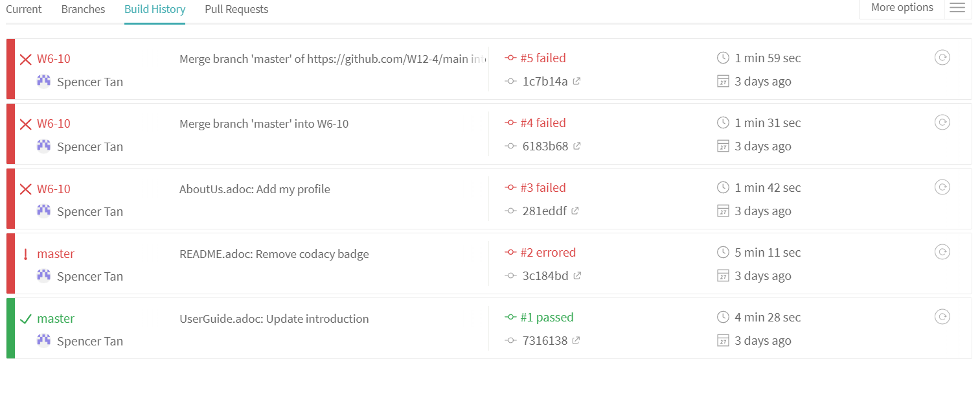
Task: Open the Pull Requests tab
Action: click(x=236, y=9)
